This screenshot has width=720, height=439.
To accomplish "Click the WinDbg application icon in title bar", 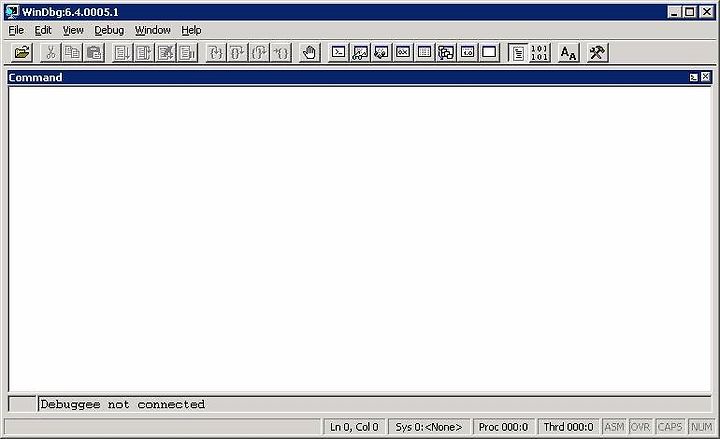I will [12, 12].
